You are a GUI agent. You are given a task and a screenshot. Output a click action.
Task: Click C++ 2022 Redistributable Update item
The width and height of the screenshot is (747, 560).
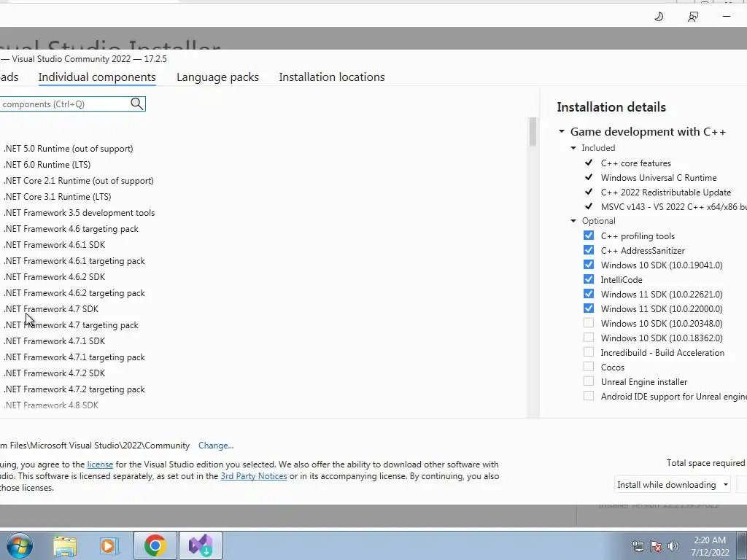[665, 192]
